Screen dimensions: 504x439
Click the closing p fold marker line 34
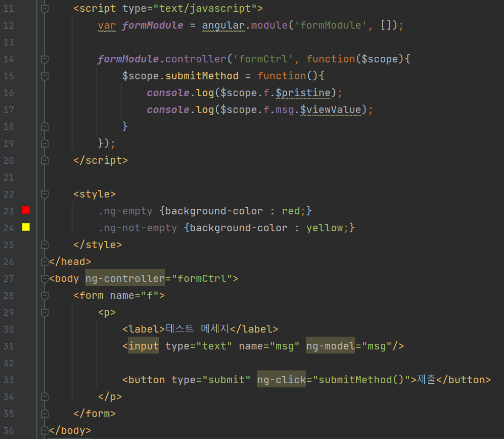click(x=44, y=397)
